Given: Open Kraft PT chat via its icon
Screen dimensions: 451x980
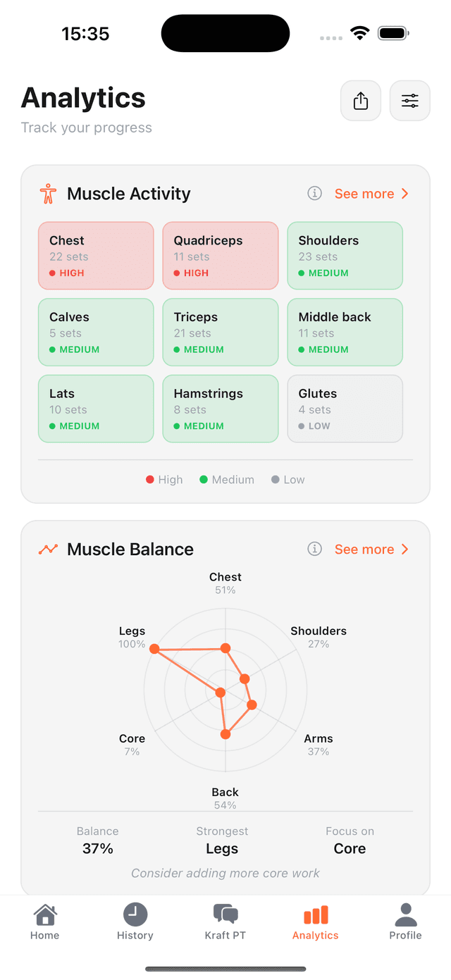Looking at the screenshot, I should coord(225,914).
